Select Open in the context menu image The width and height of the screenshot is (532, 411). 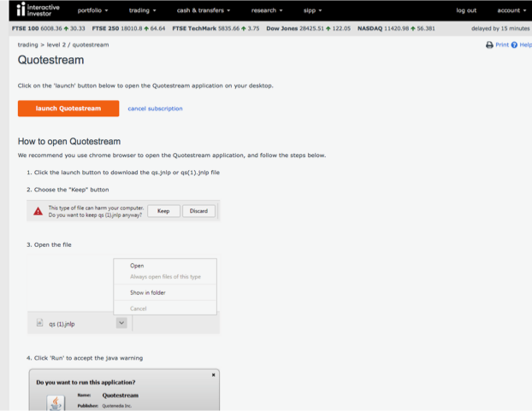click(137, 266)
